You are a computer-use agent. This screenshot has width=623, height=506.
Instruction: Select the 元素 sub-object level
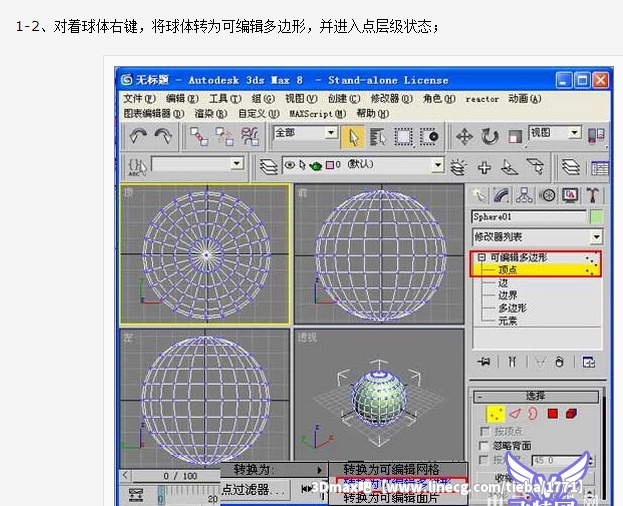(508, 321)
